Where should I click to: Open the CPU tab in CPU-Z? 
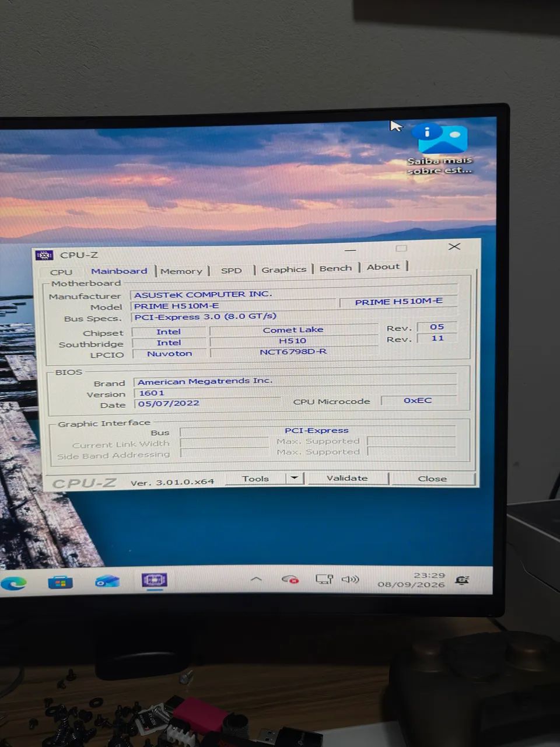61,272
